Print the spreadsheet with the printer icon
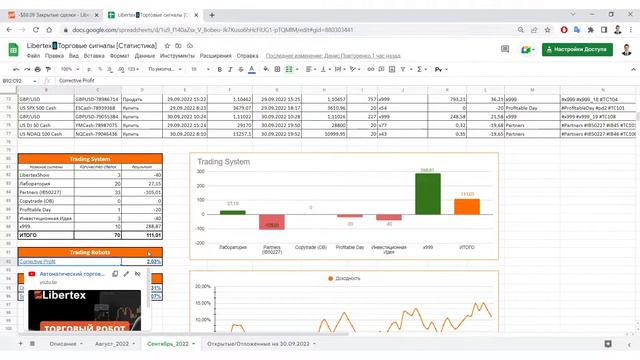Viewport: 640px width, 360px height. 38,69
